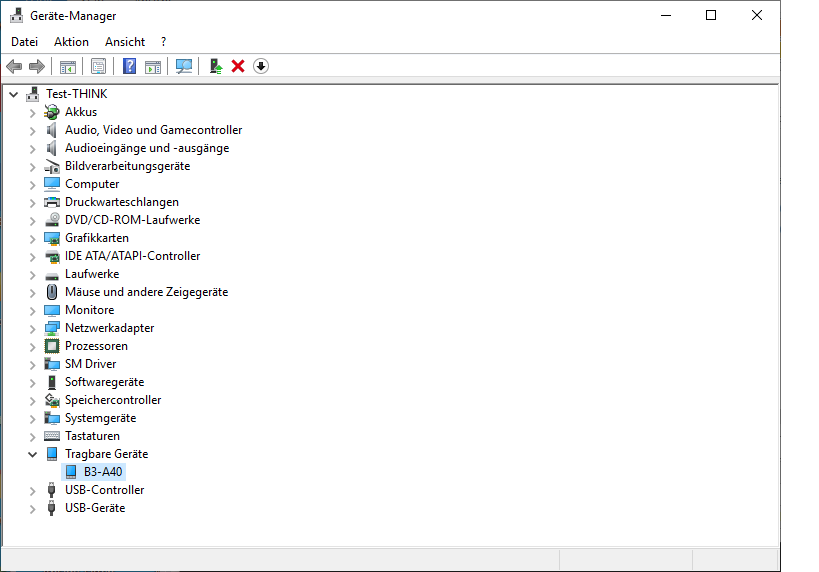819x572 pixels.
Task: Click the Bildverarbeitungsgeräte camera icon
Action: tap(52, 166)
